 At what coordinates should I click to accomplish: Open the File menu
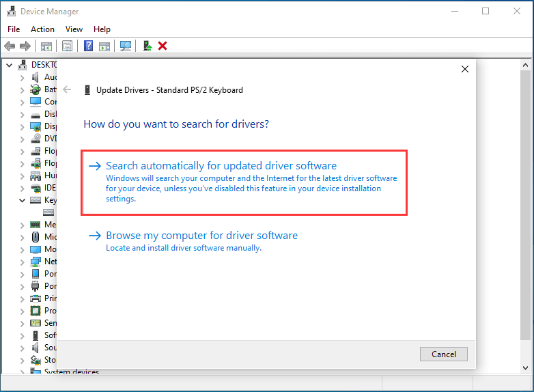(14, 29)
